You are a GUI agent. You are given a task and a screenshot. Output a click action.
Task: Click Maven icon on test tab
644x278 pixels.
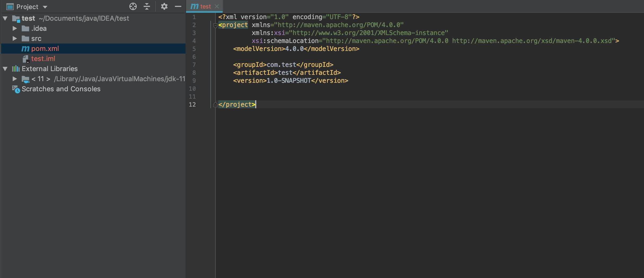pos(195,6)
